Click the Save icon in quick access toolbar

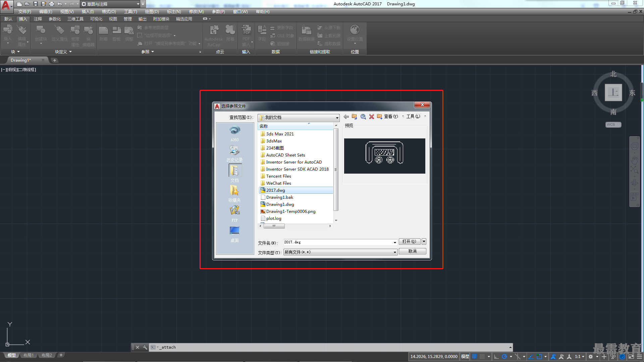36,4
